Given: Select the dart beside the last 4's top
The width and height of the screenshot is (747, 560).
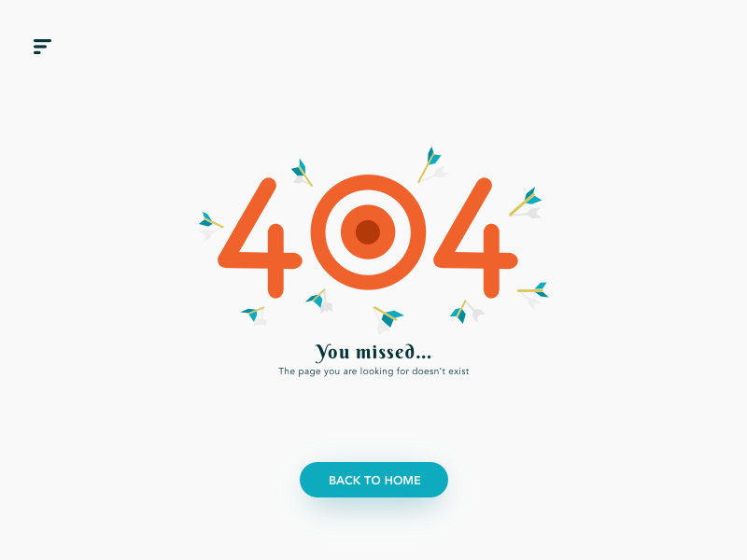Looking at the screenshot, I should pyautogui.click(x=525, y=202).
